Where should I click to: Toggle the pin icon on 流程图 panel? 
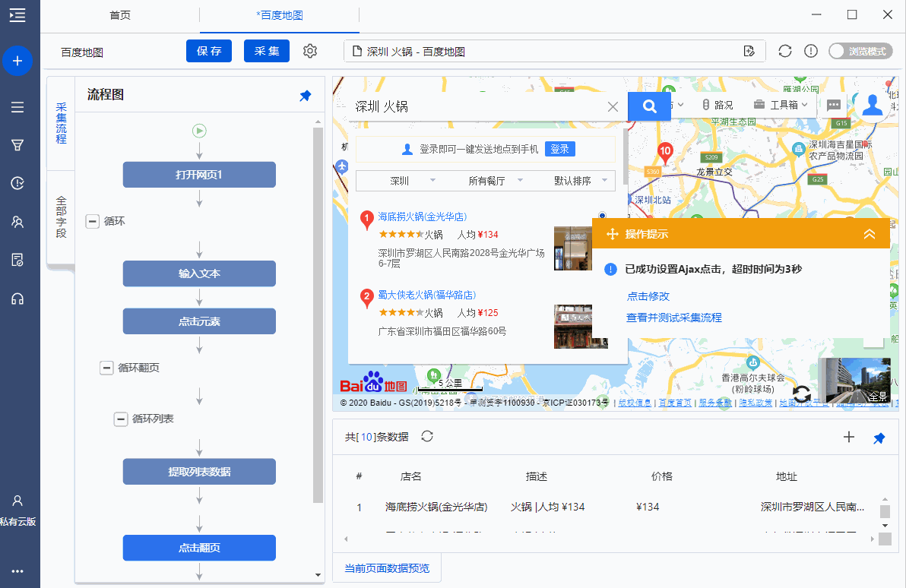pos(305,95)
